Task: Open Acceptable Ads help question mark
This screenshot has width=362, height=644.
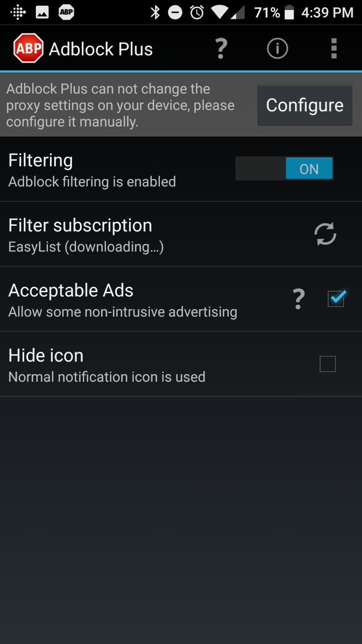Action: [x=298, y=299]
